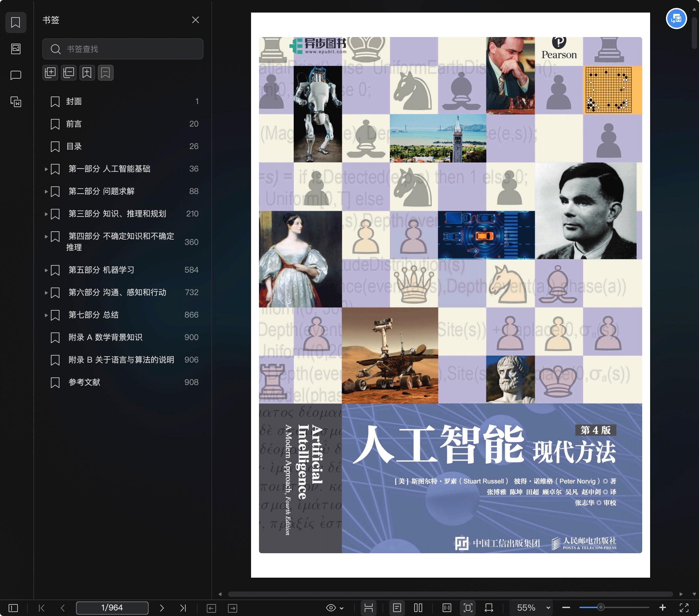
Task: Go to the previous page
Action: pyautogui.click(x=62, y=608)
